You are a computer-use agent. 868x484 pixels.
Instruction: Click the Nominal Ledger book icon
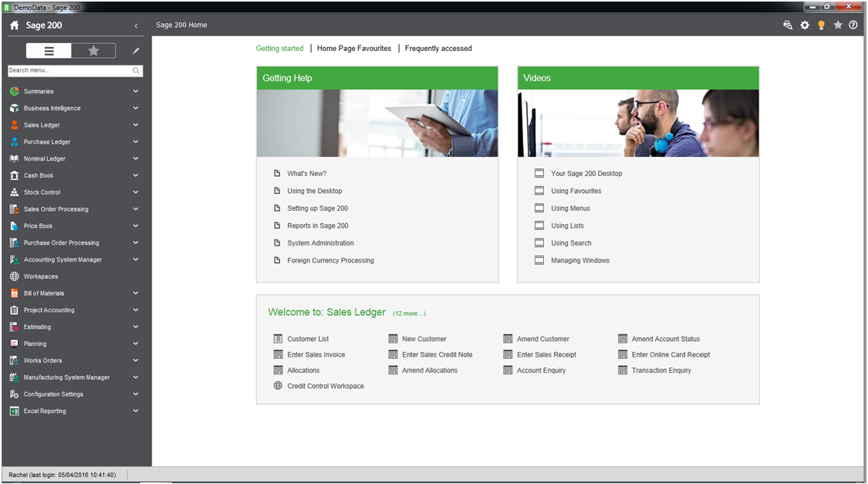coord(15,158)
